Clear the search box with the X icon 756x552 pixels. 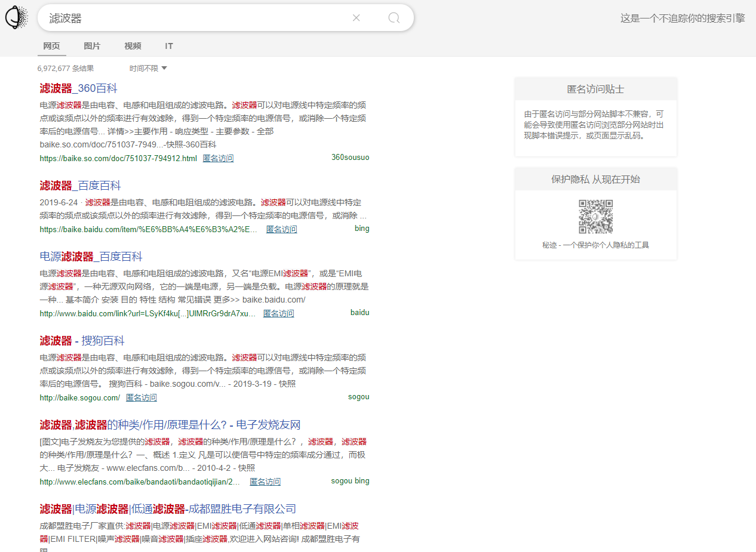(357, 18)
